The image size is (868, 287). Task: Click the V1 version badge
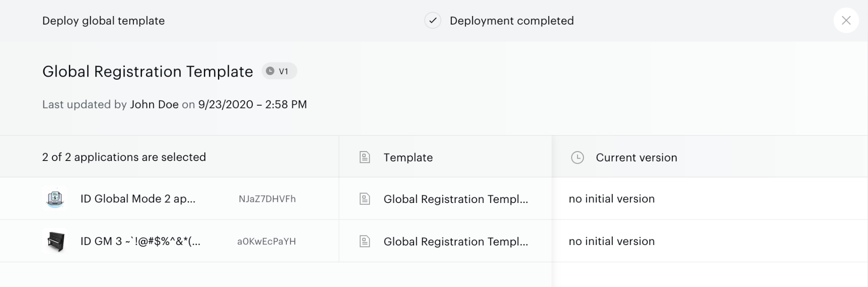click(279, 71)
